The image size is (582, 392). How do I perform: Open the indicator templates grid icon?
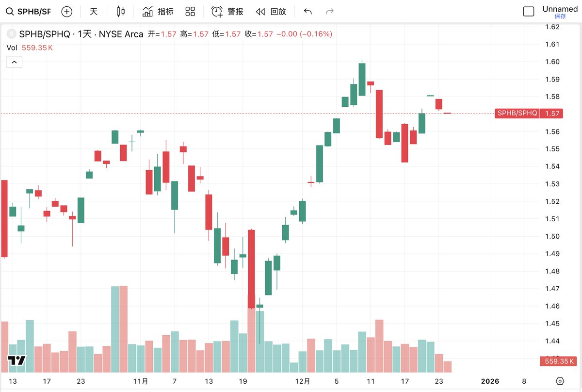coord(191,12)
